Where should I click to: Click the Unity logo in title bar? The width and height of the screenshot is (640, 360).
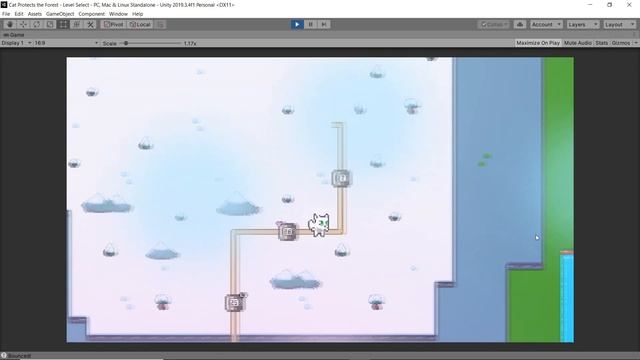pyautogui.click(x=4, y=5)
